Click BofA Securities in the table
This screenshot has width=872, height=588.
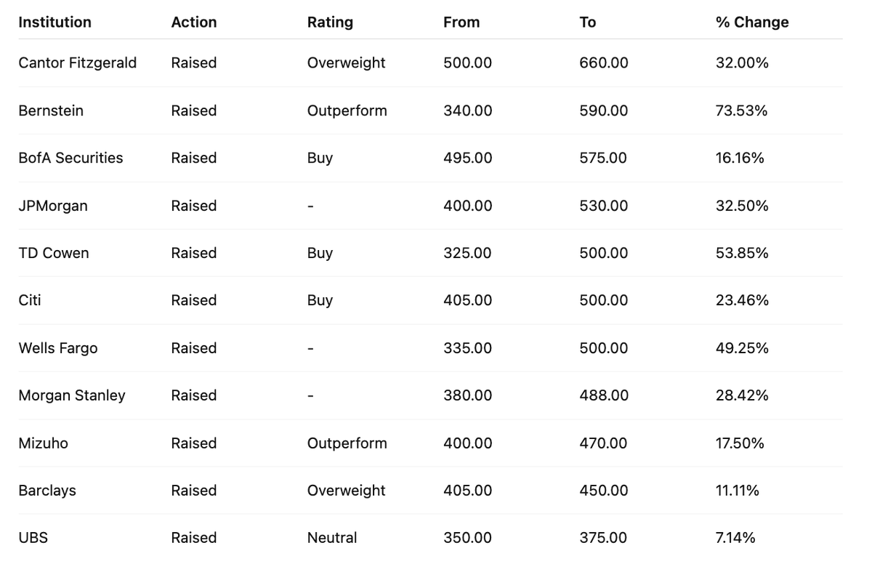tap(70, 158)
